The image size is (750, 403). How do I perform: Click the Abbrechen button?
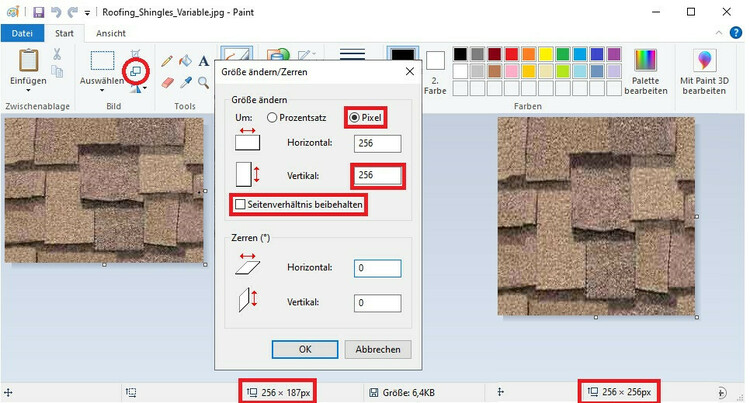pyautogui.click(x=378, y=349)
